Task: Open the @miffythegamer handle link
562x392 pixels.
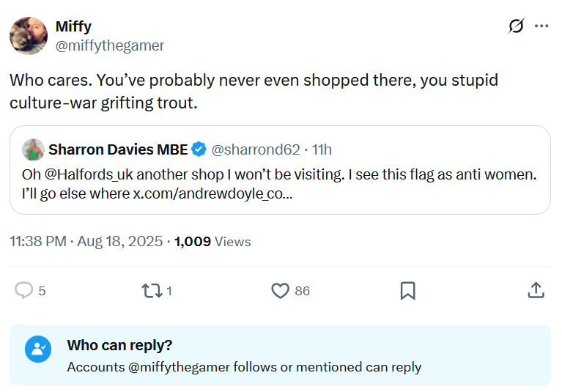Action: 110,45
